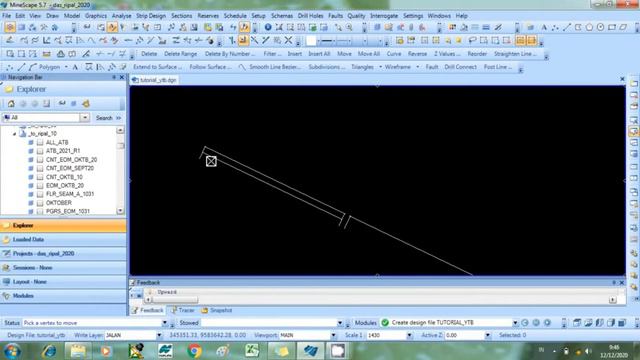Select the rectangle draw tool in top-right toolbar
640x360 pixels.
pos(611,27)
